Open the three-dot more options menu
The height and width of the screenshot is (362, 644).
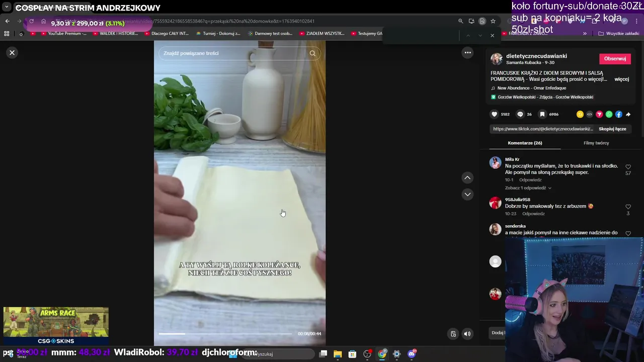(x=467, y=53)
